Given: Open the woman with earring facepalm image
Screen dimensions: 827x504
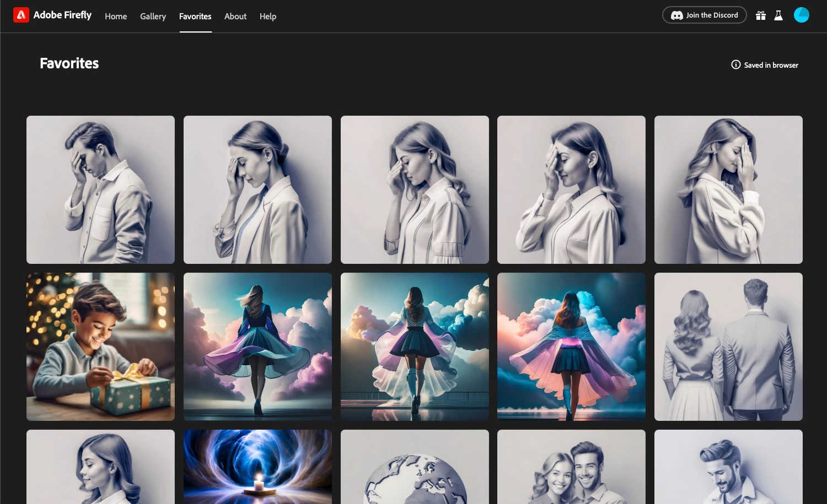Looking at the screenshot, I should pos(571,189).
